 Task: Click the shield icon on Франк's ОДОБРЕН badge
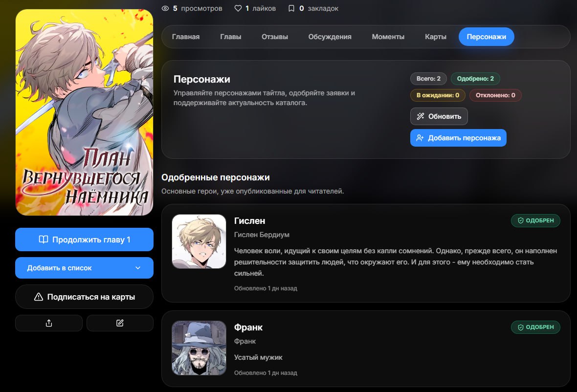pos(521,327)
